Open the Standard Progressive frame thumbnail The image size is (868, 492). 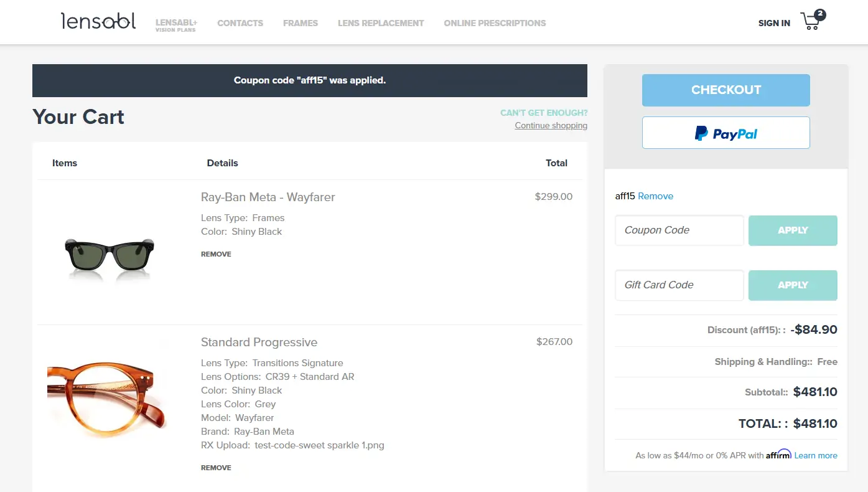107,397
